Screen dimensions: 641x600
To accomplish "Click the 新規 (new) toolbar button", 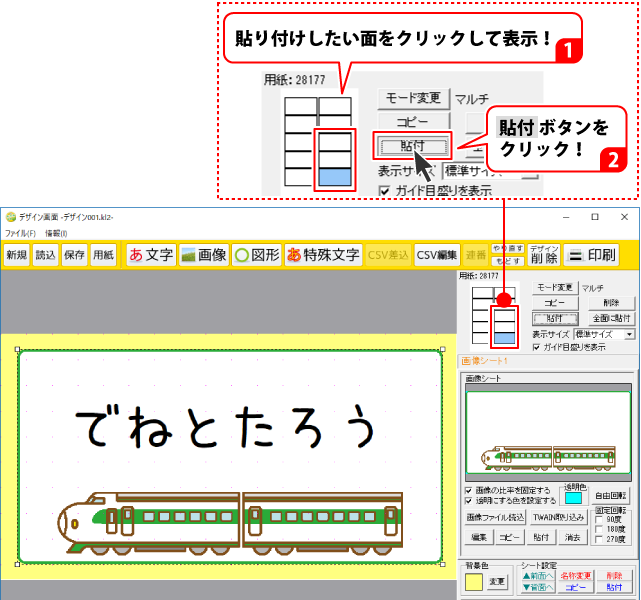I will (17, 255).
